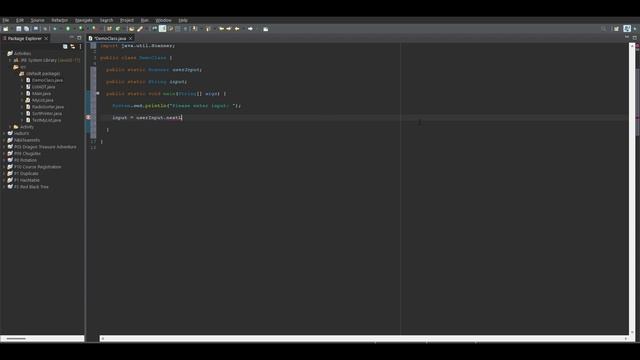Click the Next Annotation toolbar icon

[194, 29]
